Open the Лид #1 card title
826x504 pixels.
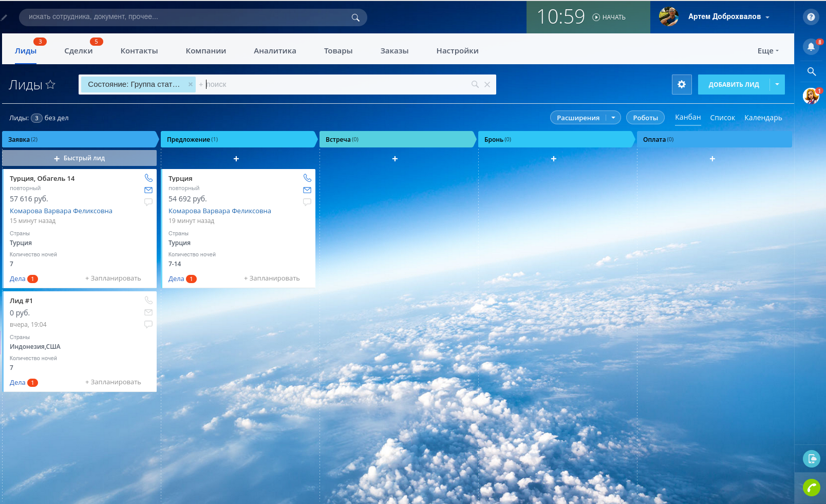coord(21,301)
